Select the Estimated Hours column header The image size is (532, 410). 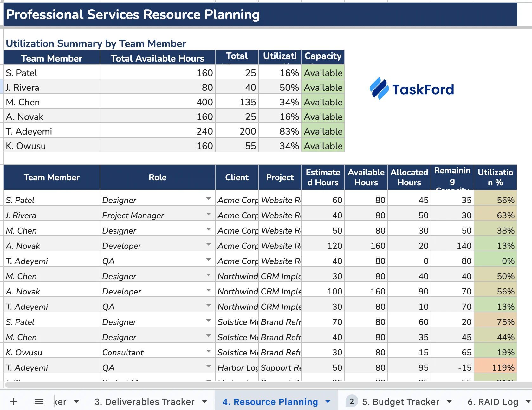coord(323,177)
